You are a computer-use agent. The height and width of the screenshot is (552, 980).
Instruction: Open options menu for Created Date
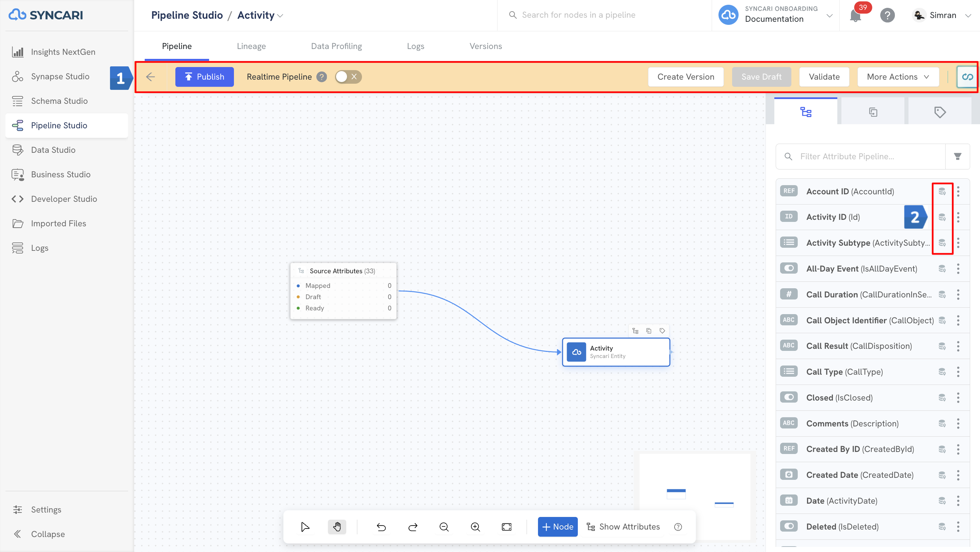[958, 475]
